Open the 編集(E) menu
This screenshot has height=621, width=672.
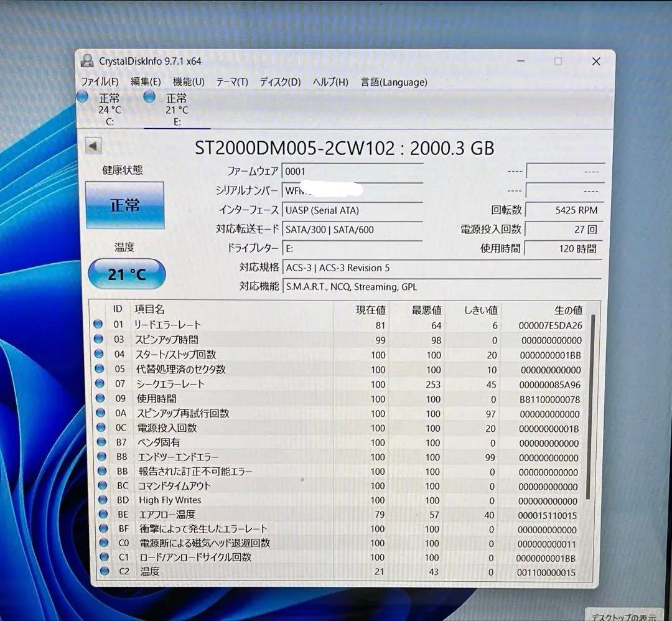click(x=146, y=82)
